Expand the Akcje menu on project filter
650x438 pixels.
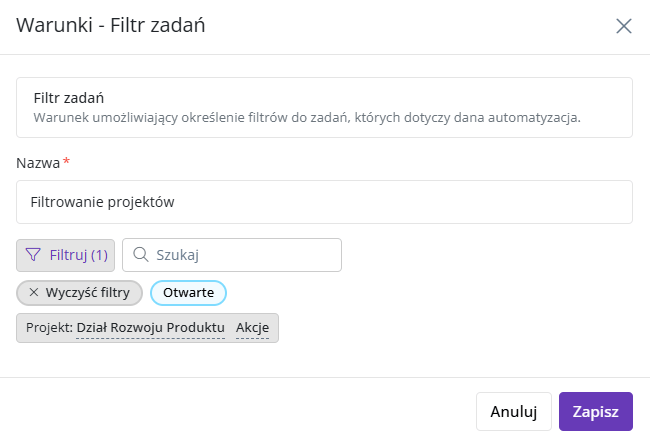(x=252, y=328)
